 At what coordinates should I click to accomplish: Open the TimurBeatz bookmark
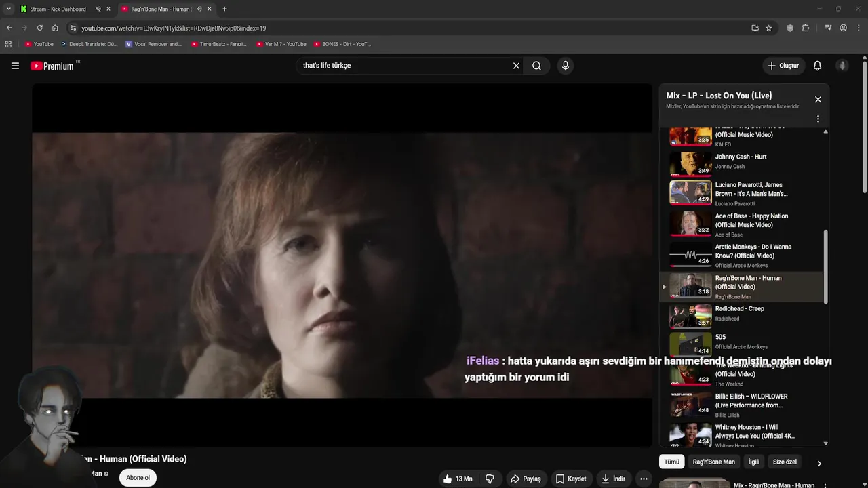click(218, 44)
